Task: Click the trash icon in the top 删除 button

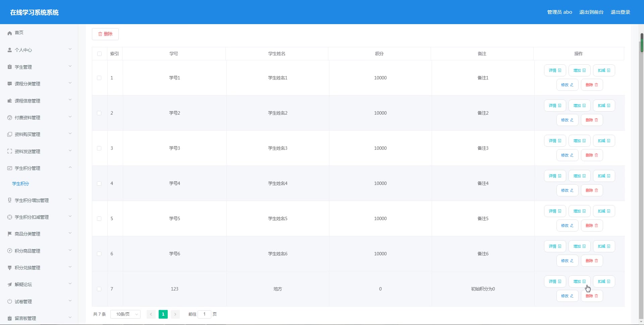Action: pyautogui.click(x=100, y=34)
